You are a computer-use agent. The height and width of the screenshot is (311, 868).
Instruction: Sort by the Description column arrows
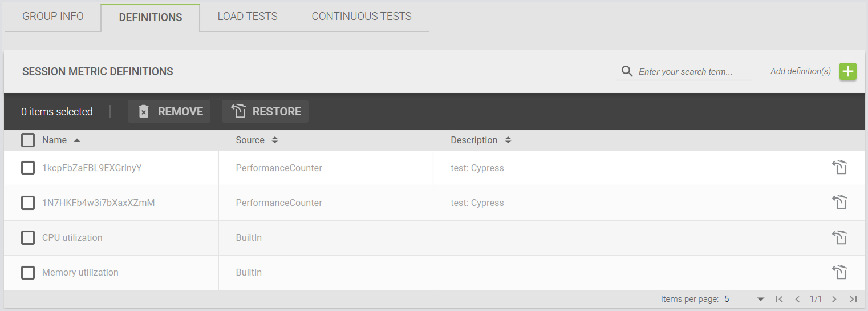pos(508,140)
